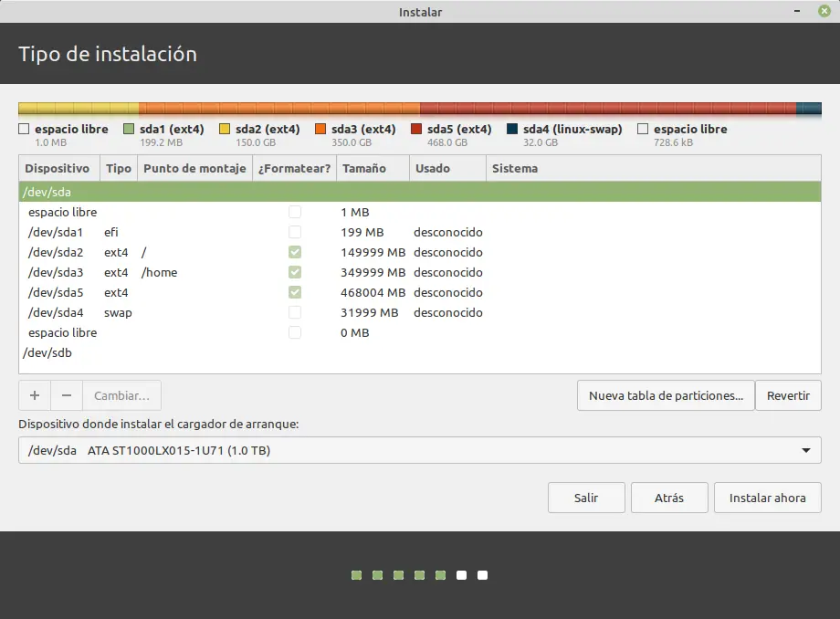Click the minus icon to remove partition
Image resolution: width=840 pixels, height=619 pixels.
(67, 395)
